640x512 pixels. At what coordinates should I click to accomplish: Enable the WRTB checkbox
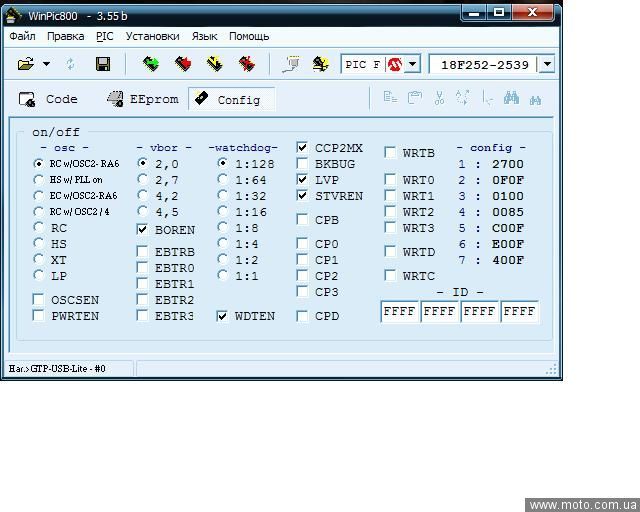point(391,153)
